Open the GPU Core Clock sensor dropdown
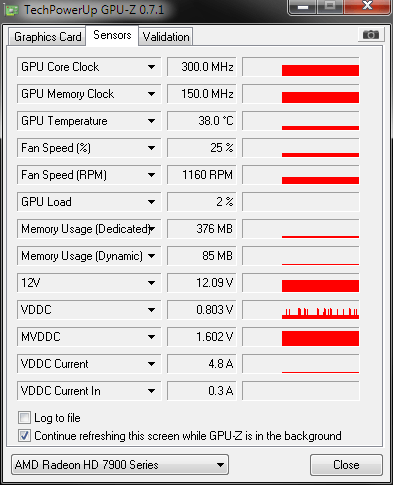This screenshot has width=393, height=485. [151, 67]
